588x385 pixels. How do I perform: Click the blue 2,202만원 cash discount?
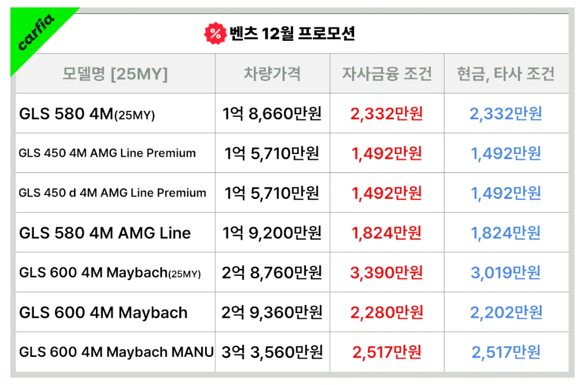point(506,313)
